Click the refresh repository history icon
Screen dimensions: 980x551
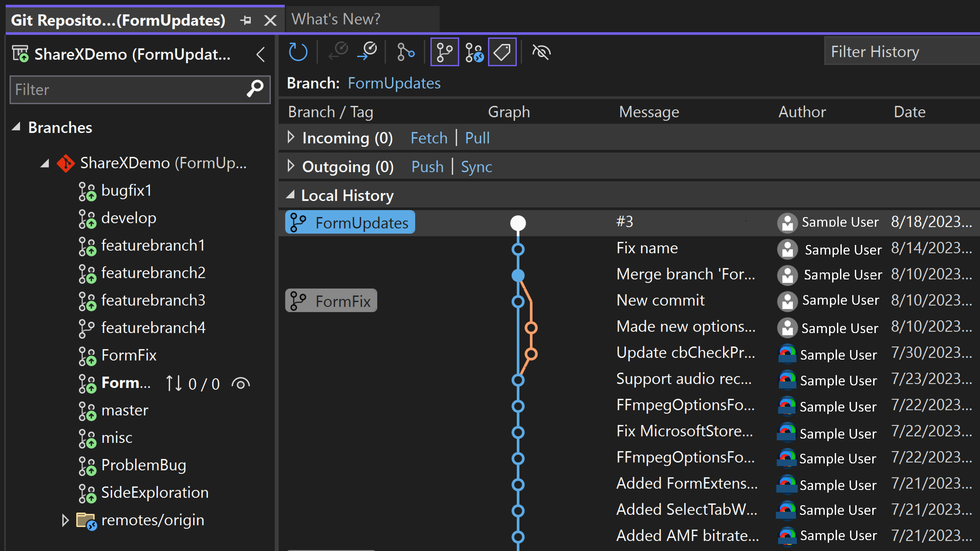pyautogui.click(x=298, y=52)
